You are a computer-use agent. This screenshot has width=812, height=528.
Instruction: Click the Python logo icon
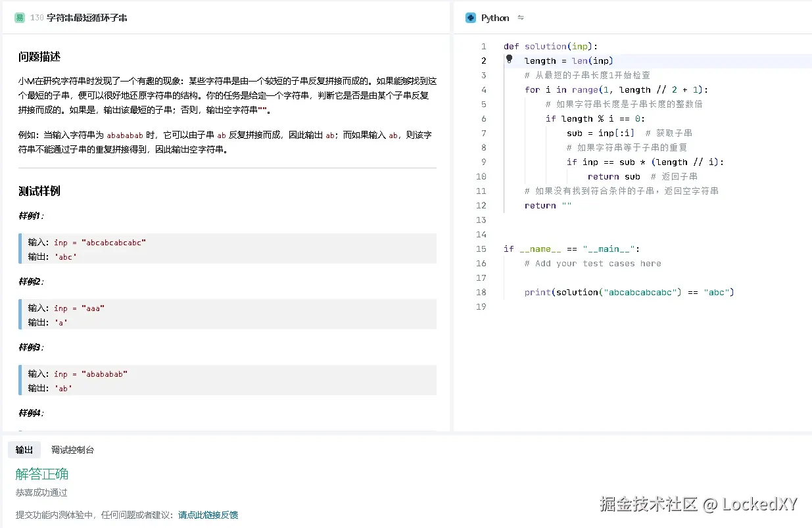pyautogui.click(x=470, y=18)
